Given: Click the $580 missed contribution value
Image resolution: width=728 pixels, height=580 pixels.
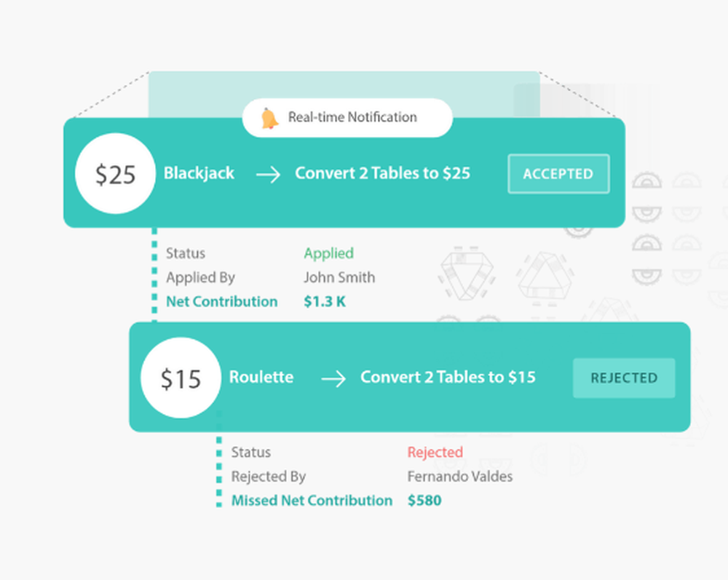Looking at the screenshot, I should coord(424,501).
